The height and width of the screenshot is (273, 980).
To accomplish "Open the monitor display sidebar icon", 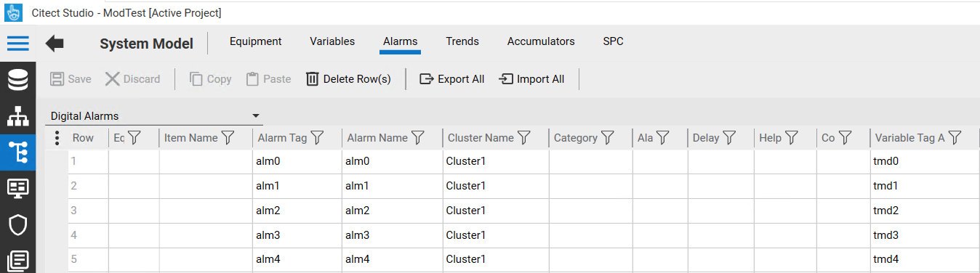I will [17, 189].
